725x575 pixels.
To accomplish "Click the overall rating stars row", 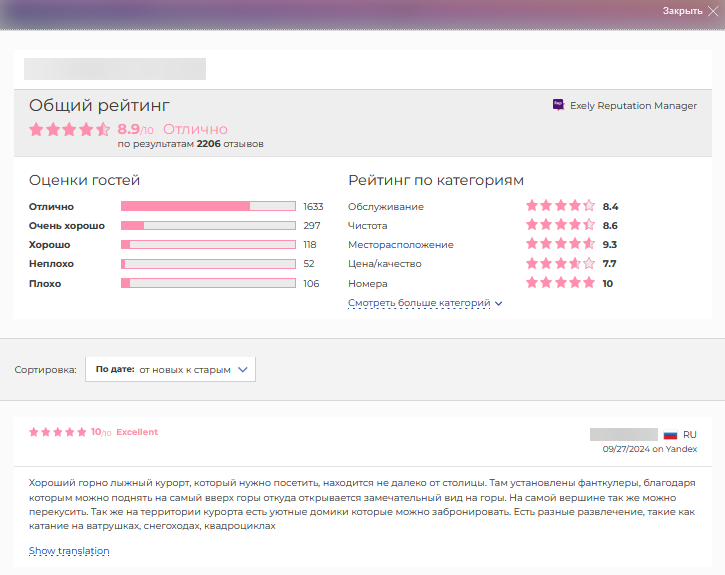I will pyautogui.click(x=69, y=129).
